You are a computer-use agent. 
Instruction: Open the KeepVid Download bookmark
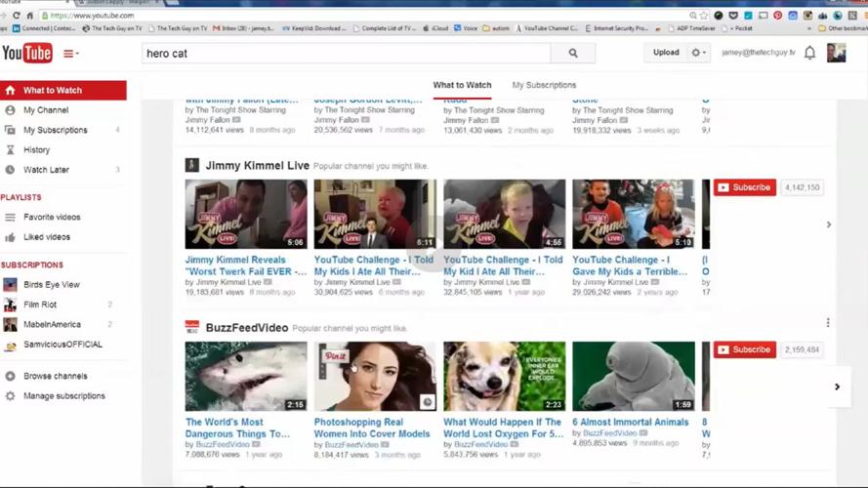(x=313, y=28)
